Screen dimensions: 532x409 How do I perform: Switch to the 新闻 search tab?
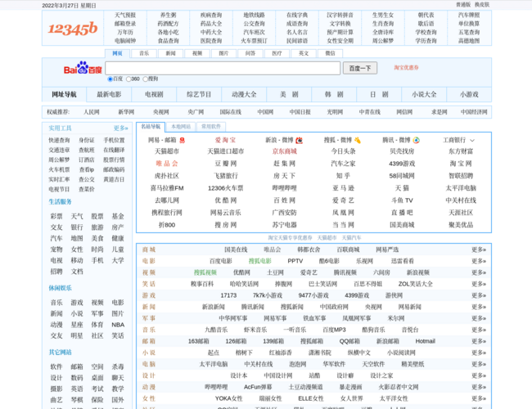point(170,54)
